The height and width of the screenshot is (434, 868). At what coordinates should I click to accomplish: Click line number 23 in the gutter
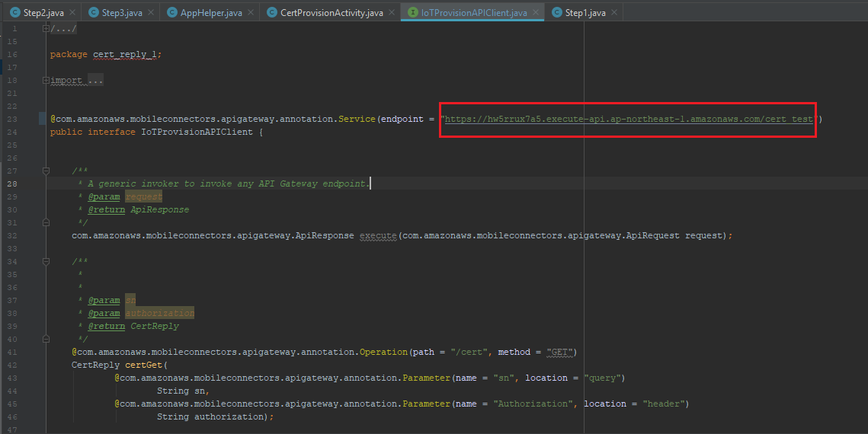(12, 119)
